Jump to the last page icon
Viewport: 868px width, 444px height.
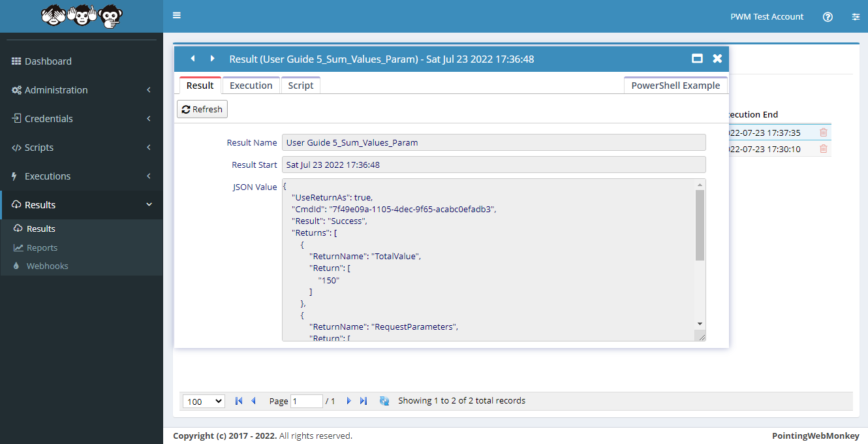point(364,401)
